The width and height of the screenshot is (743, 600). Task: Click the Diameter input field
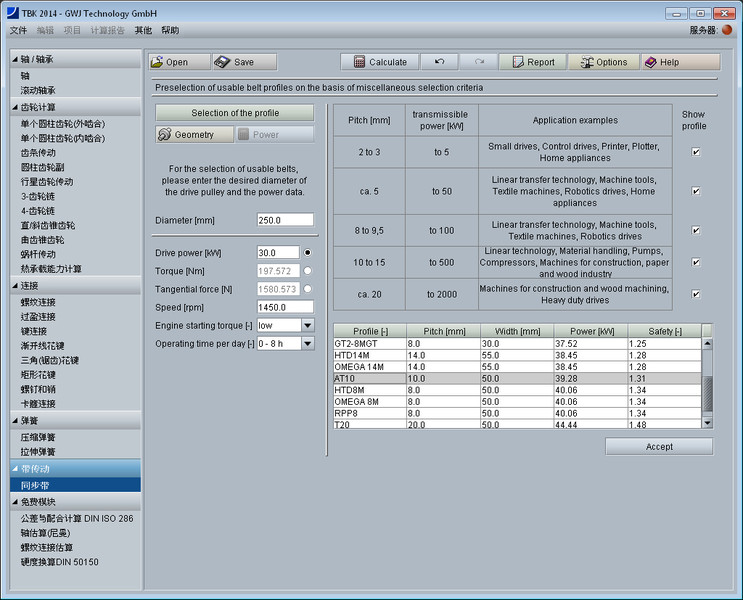click(x=284, y=220)
